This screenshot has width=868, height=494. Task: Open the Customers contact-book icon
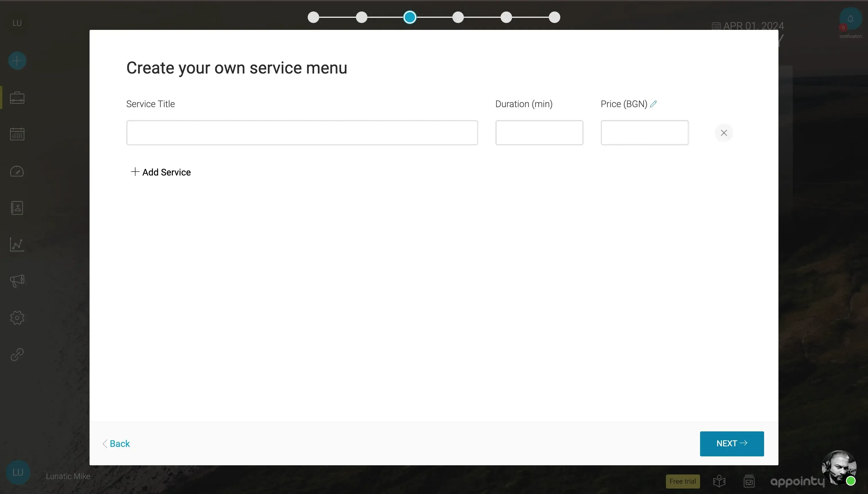(x=17, y=208)
